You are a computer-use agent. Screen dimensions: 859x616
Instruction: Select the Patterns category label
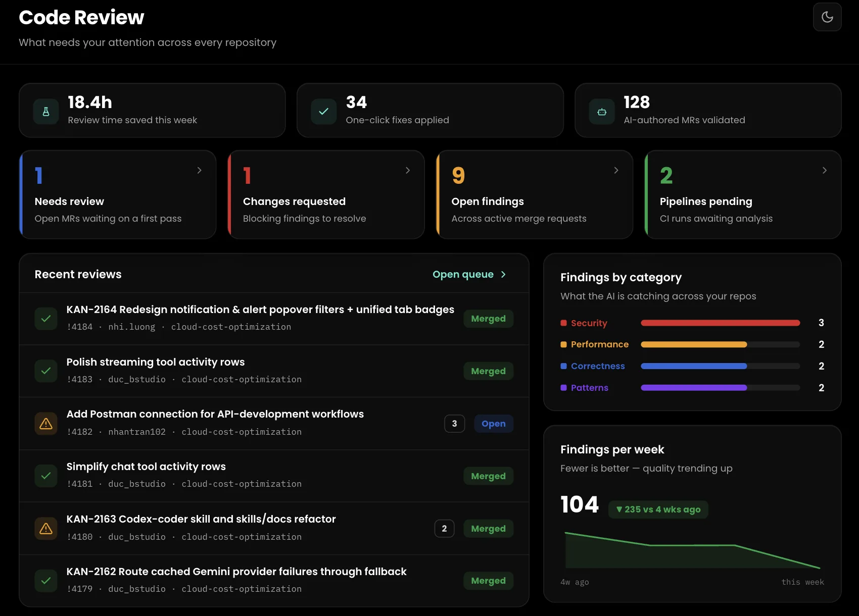[x=590, y=388]
